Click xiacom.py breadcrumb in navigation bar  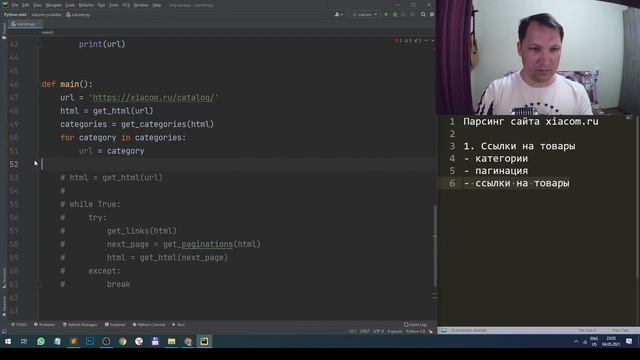[x=78, y=15]
